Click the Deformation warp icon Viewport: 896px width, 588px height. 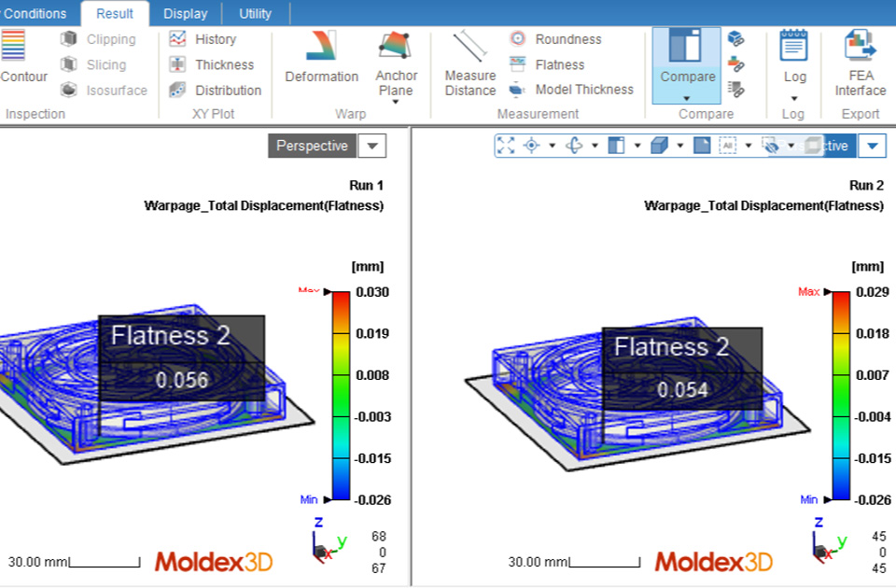coord(321,57)
